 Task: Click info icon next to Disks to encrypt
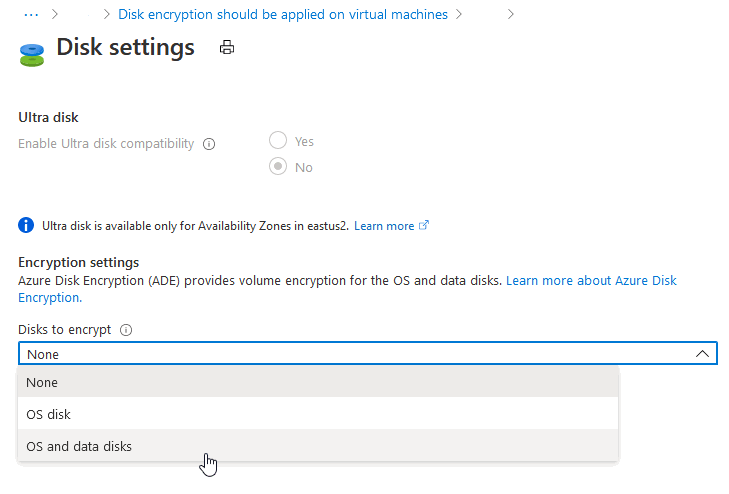[126, 330]
